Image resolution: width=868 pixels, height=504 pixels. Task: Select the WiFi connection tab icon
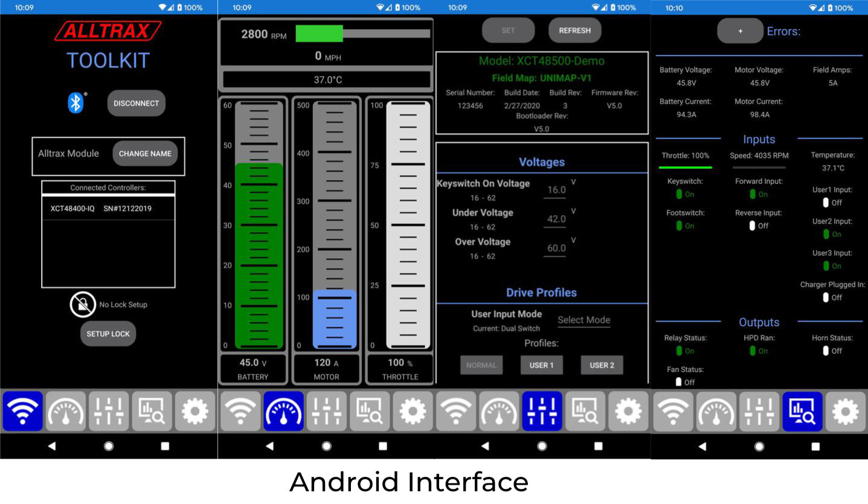tap(22, 411)
